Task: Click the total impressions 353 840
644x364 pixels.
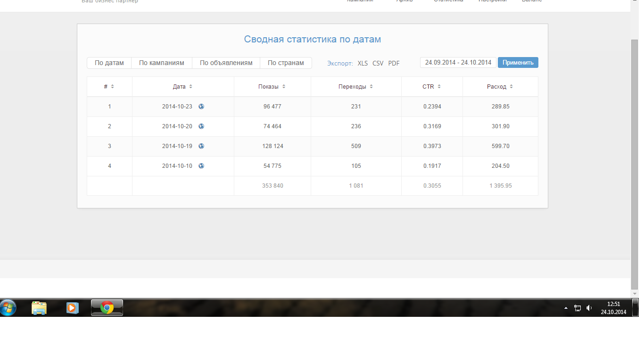Action: click(x=272, y=186)
